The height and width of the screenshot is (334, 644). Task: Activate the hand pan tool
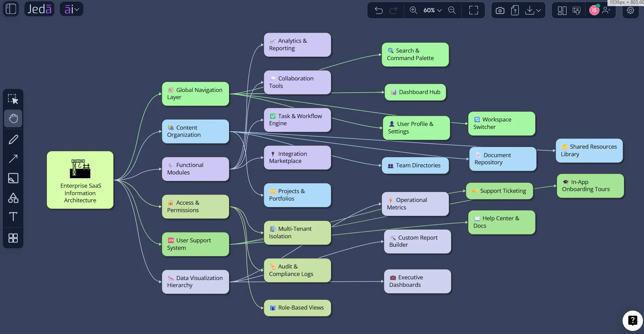pos(13,118)
